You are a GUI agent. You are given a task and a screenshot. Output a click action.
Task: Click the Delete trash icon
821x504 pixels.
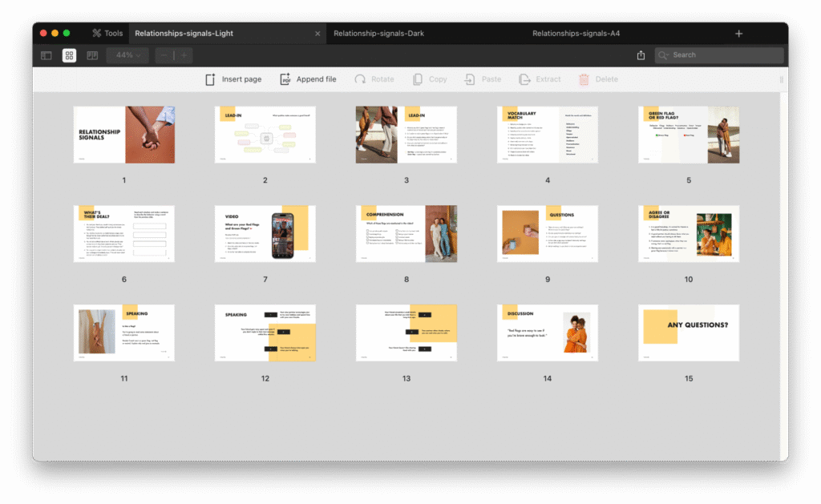(584, 79)
